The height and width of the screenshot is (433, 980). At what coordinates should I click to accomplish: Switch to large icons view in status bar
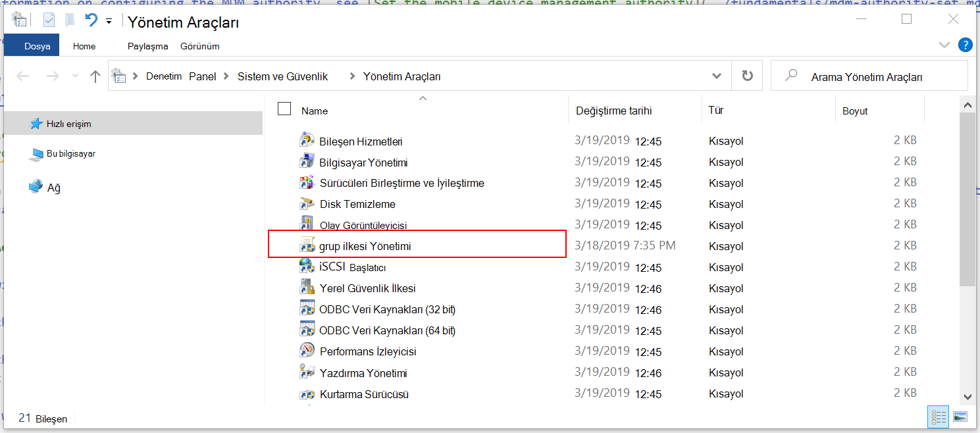(x=960, y=417)
